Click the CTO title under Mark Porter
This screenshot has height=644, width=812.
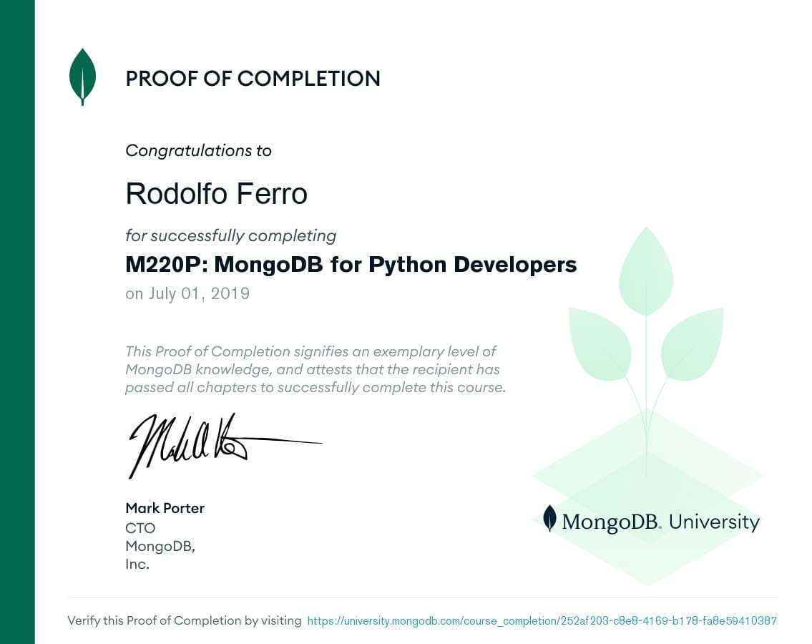coord(140,528)
